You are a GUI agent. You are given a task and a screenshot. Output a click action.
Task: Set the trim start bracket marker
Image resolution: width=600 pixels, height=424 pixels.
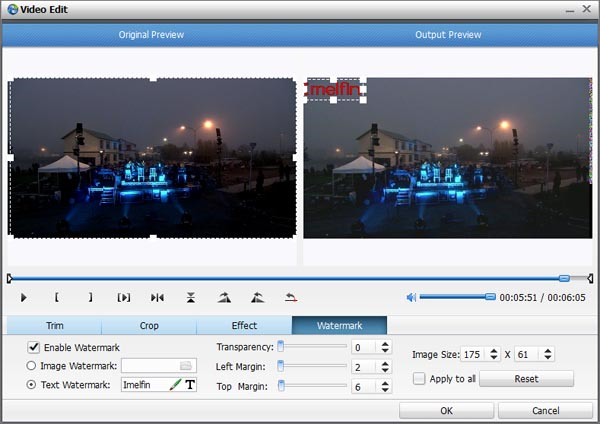tap(57, 297)
